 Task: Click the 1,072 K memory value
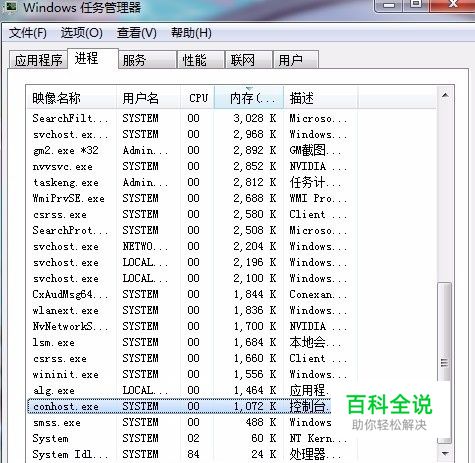pyautogui.click(x=255, y=406)
